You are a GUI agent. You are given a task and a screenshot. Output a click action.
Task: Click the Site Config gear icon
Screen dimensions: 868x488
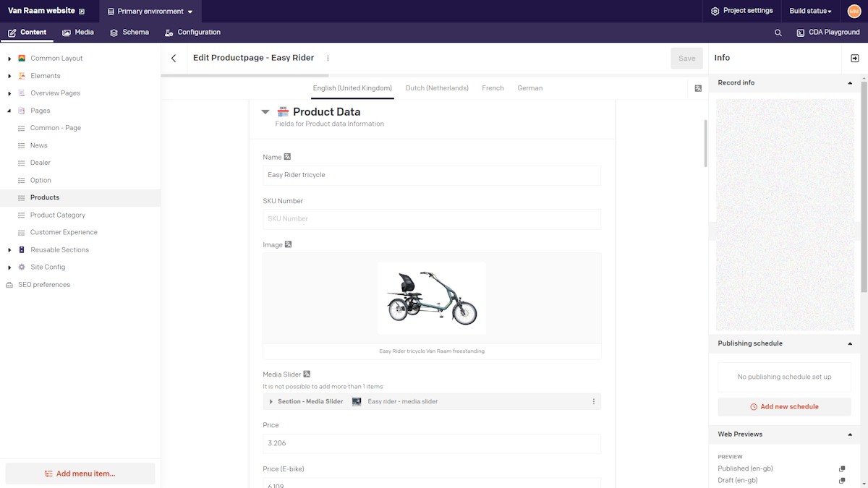pyautogui.click(x=22, y=267)
